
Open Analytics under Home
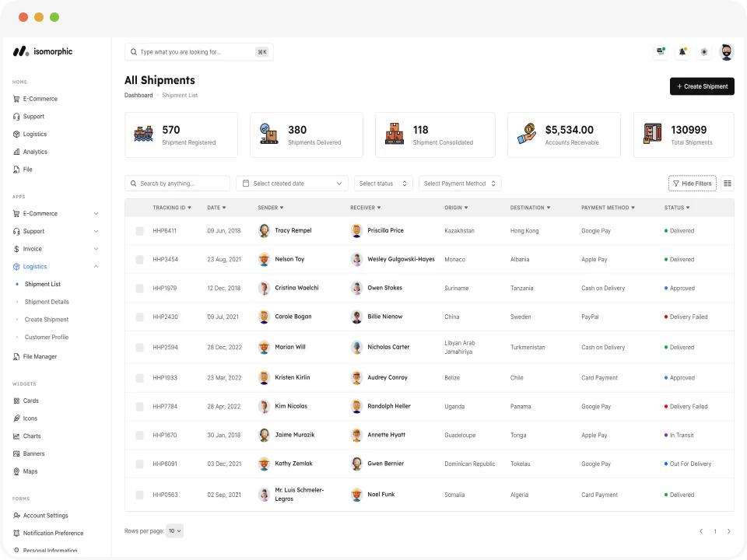point(30,152)
